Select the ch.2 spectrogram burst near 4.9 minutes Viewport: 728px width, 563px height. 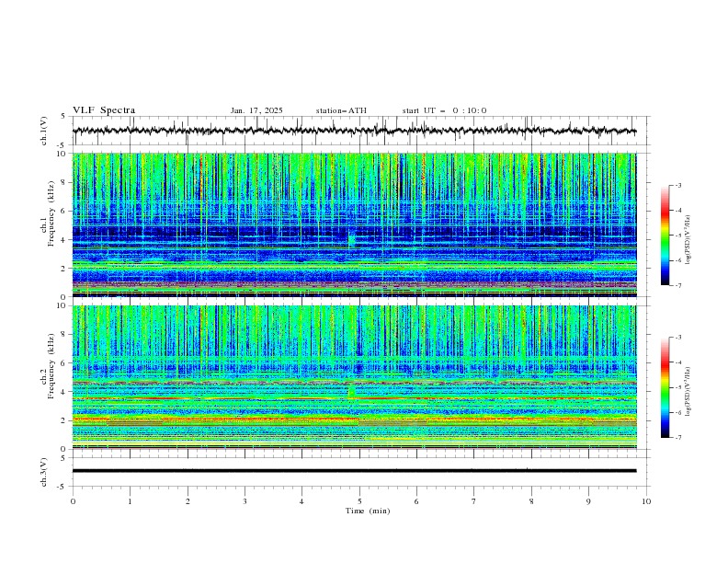tap(351, 390)
